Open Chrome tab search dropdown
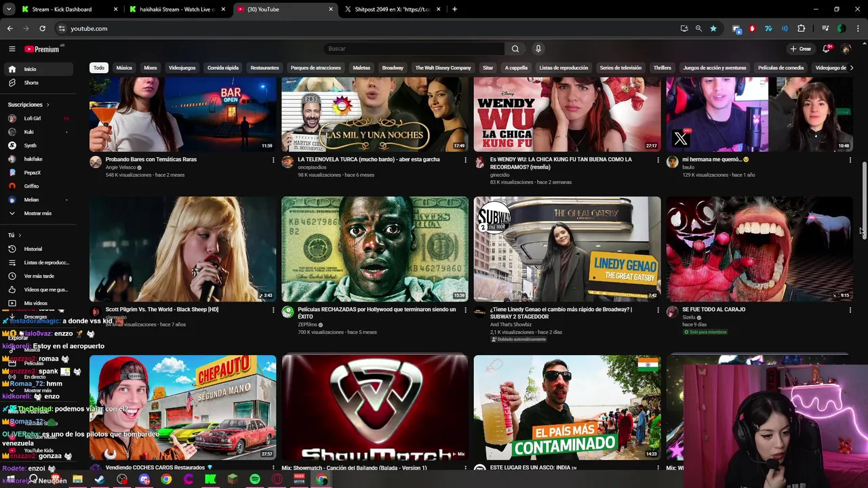The height and width of the screenshot is (488, 868). tap(9, 9)
